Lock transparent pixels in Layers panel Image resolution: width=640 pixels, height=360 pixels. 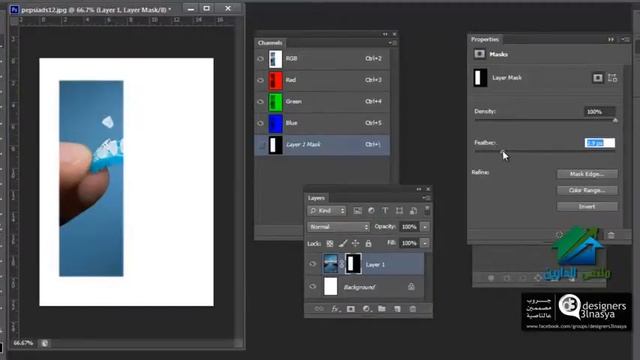pyautogui.click(x=330, y=244)
